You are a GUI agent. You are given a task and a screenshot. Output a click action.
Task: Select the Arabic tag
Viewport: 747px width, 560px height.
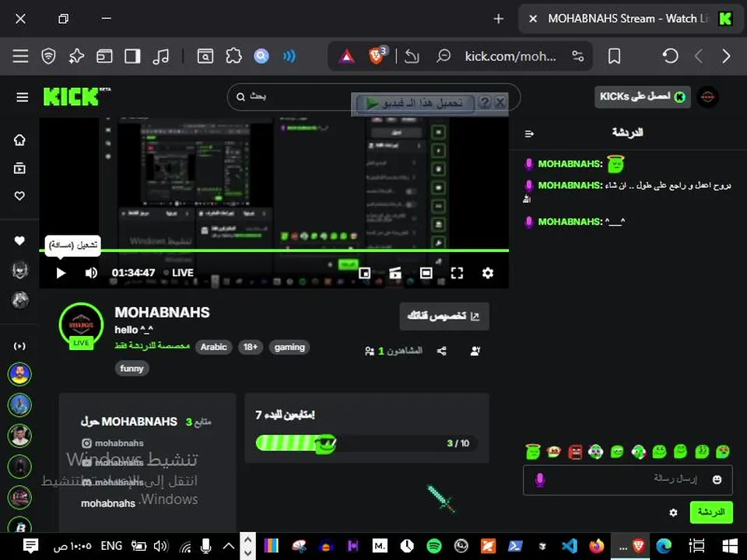click(213, 347)
